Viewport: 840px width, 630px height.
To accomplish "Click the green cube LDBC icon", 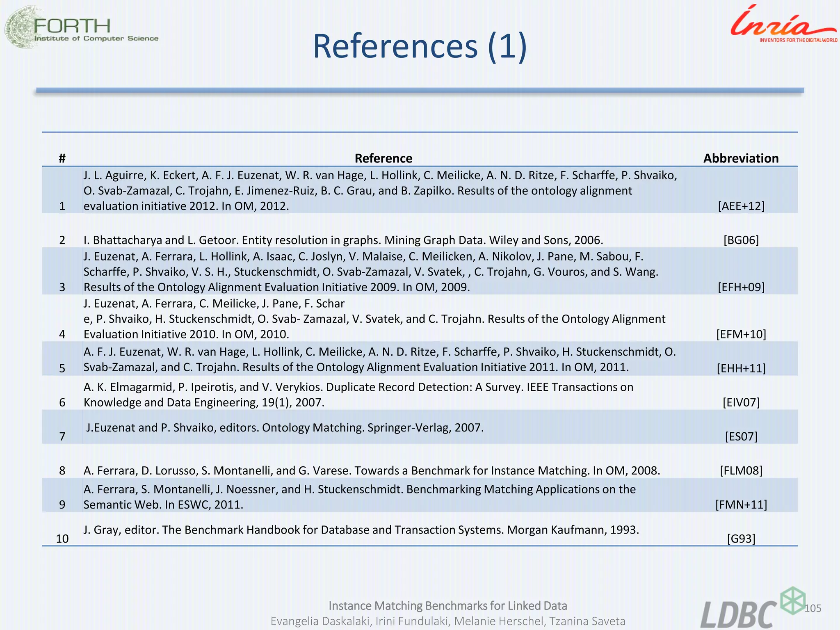I will tap(792, 600).
